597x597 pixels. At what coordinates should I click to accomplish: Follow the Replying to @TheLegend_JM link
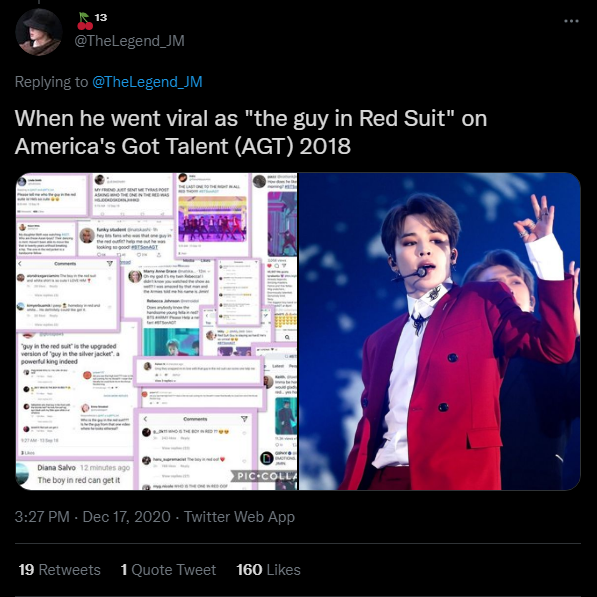point(147,82)
